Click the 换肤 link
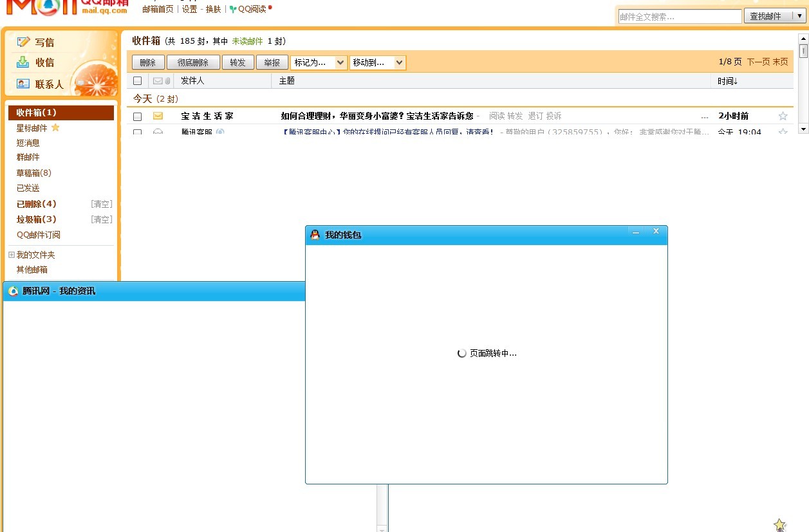The image size is (809, 532). click(x=213, y=10)
